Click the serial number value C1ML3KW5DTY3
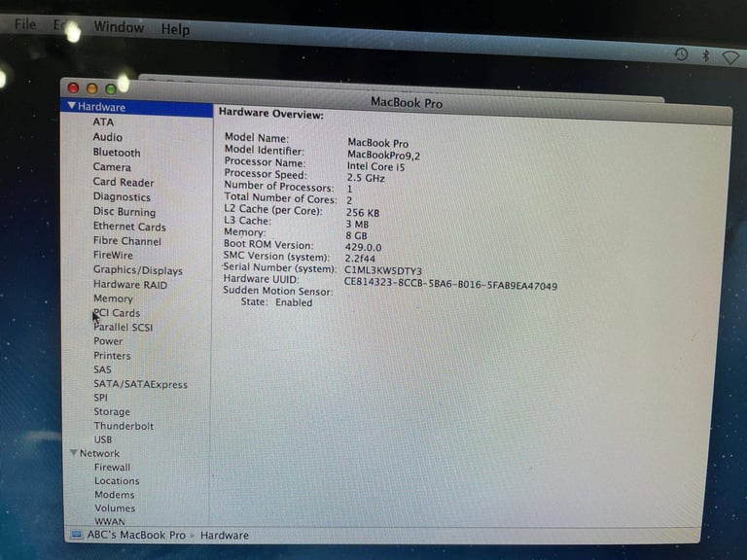Image resolution: width=747 pixels, height=560 pixels. [x=383, y=271]
